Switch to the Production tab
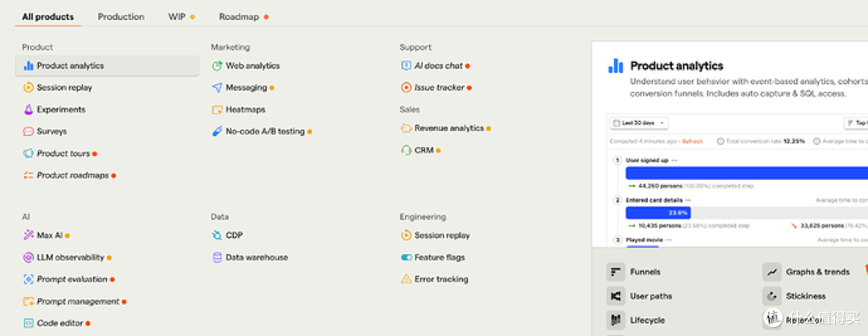This screenshot has height=336, width=868. pos(121,17)
